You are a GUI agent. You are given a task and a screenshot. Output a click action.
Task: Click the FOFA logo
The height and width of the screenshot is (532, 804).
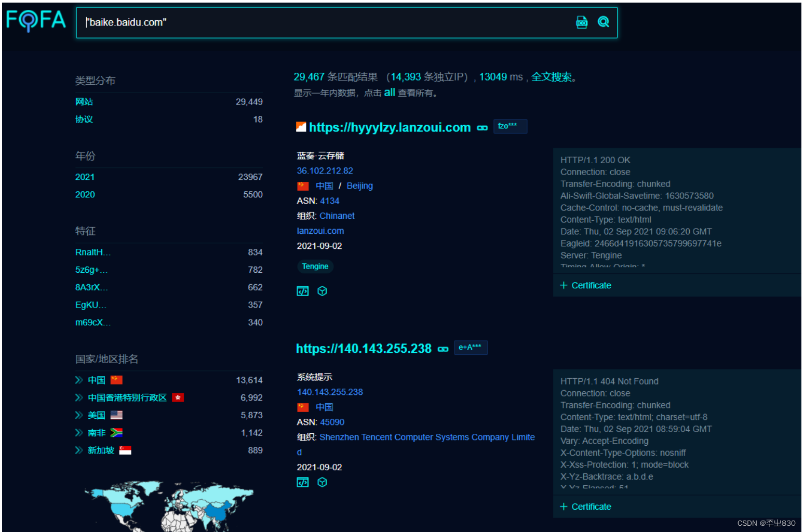click(x=36, y=21)
